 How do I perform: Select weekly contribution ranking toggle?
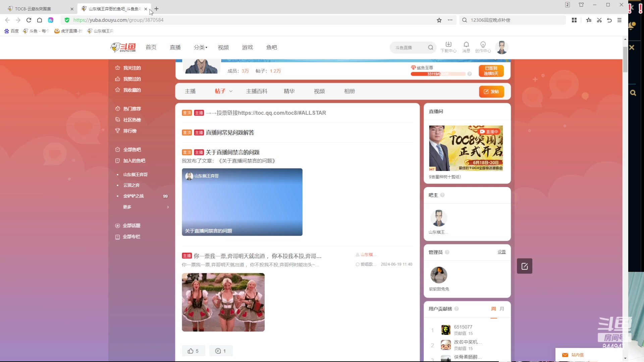pyautogui.click(x=493, y=309)
